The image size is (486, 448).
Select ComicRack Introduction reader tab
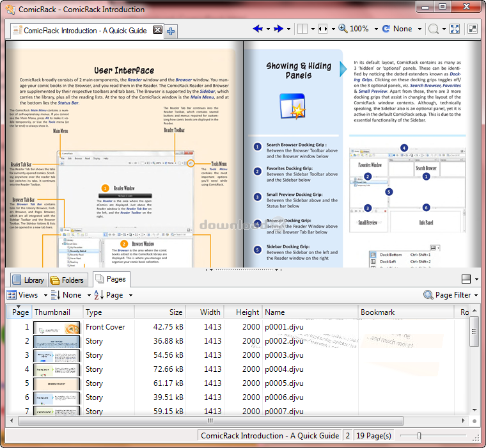[x=85, y=31]
